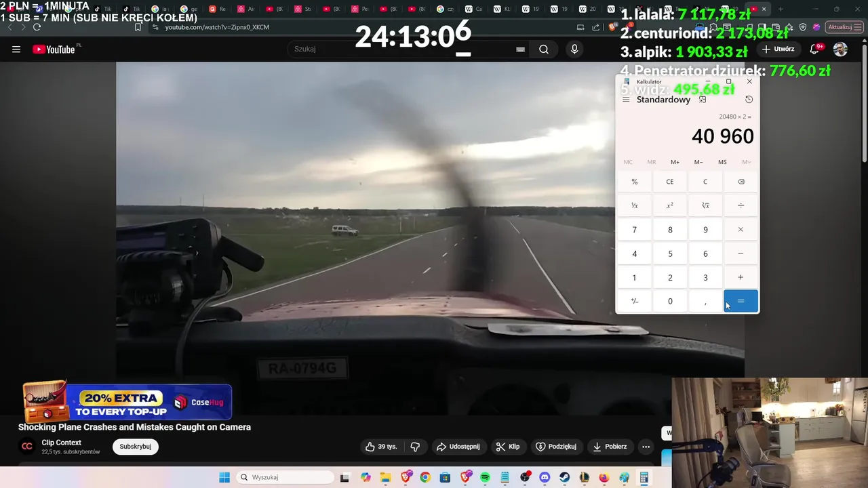Open Discord from the taskbar

[x=545, y=477]
